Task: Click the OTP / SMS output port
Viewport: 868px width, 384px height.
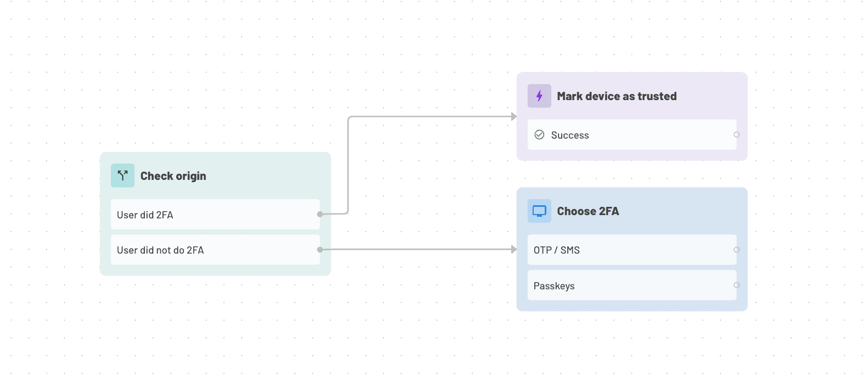Action: tap(736, 250)
